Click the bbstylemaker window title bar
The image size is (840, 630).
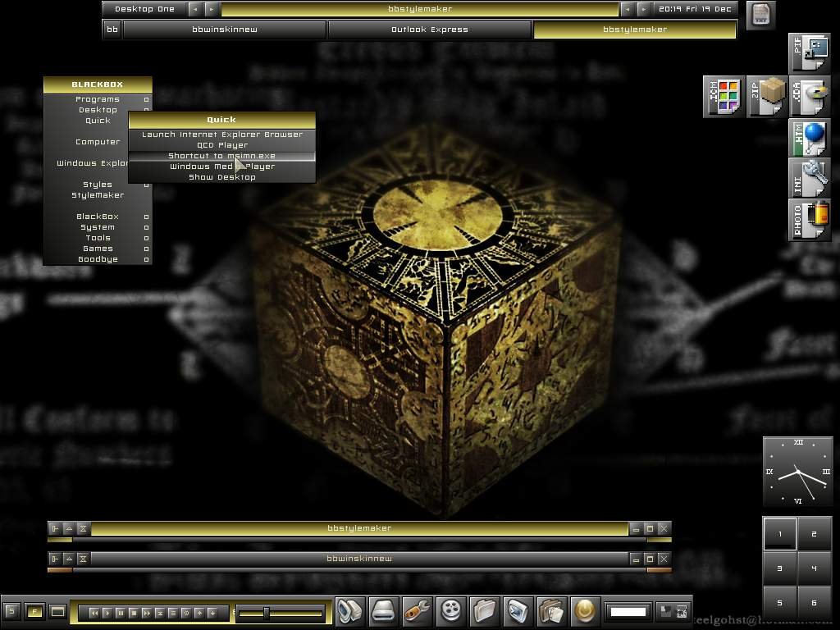(x=359, y=528)
